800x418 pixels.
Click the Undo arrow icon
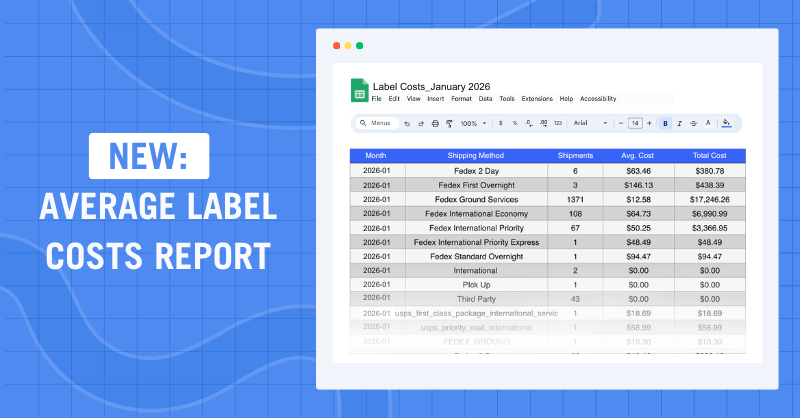407,123
